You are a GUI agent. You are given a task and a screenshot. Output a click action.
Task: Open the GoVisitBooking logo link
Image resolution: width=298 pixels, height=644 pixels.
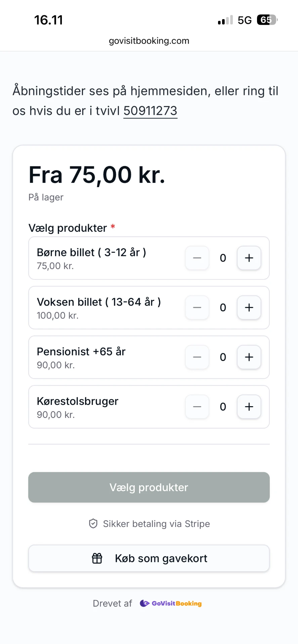coord(171,603)
